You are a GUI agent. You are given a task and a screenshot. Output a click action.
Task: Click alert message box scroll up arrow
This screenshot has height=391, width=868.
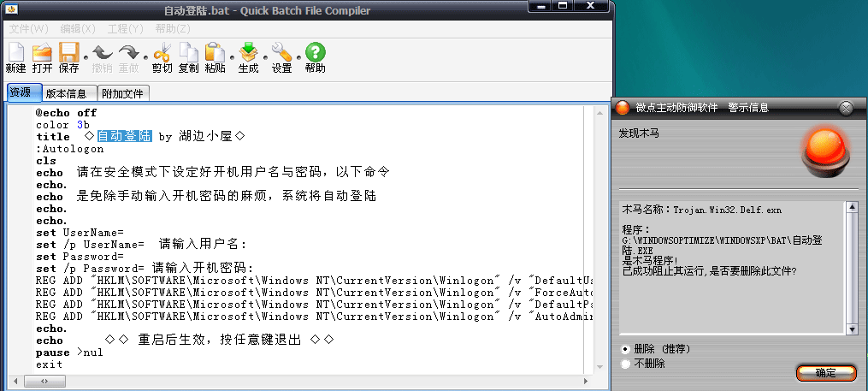coord(852,207)
